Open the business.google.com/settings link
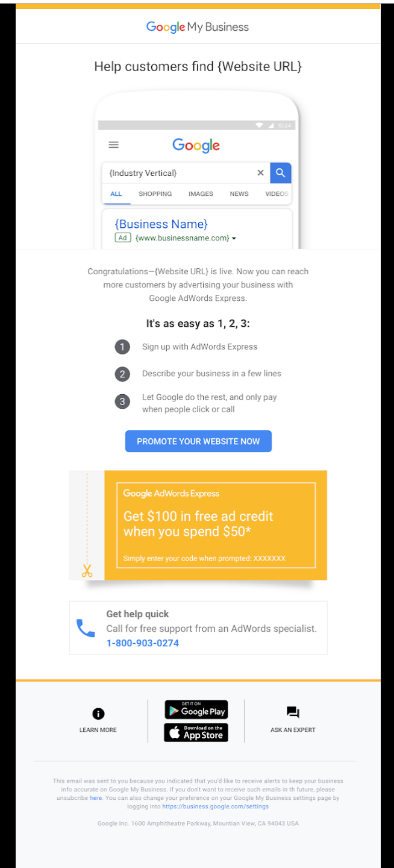Viewport: 394px width, 868px height. [216, 807]
